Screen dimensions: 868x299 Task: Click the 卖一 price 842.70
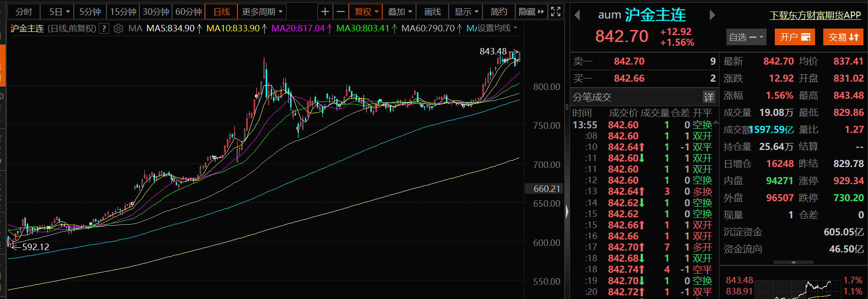tap(629, 61)
